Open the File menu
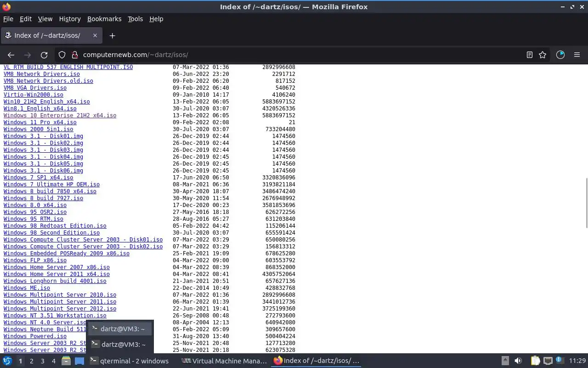Screen dimensions: 588x368 pos(8,19)
